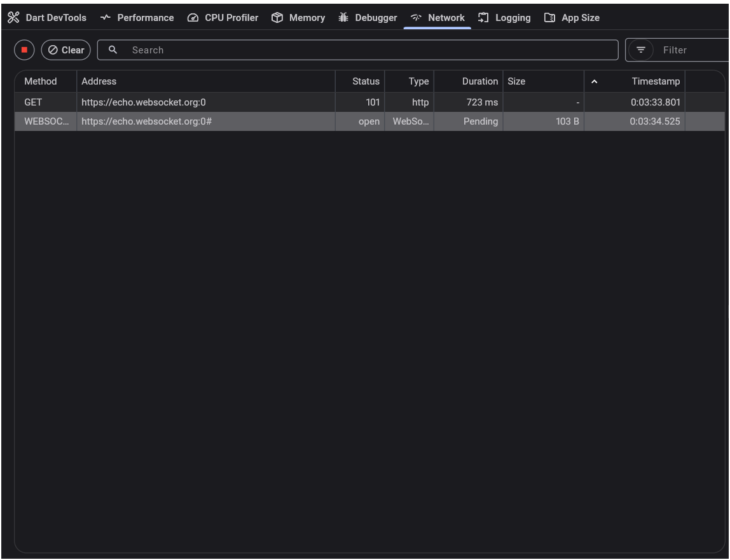Select the GET request row
This screenshot has width=730, height=560.
(369, 102)
